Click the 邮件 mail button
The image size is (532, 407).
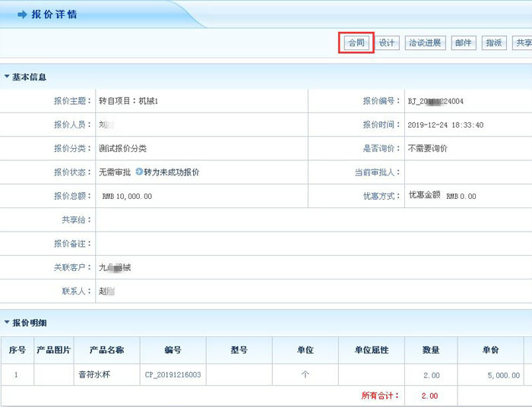coord(464,43)
